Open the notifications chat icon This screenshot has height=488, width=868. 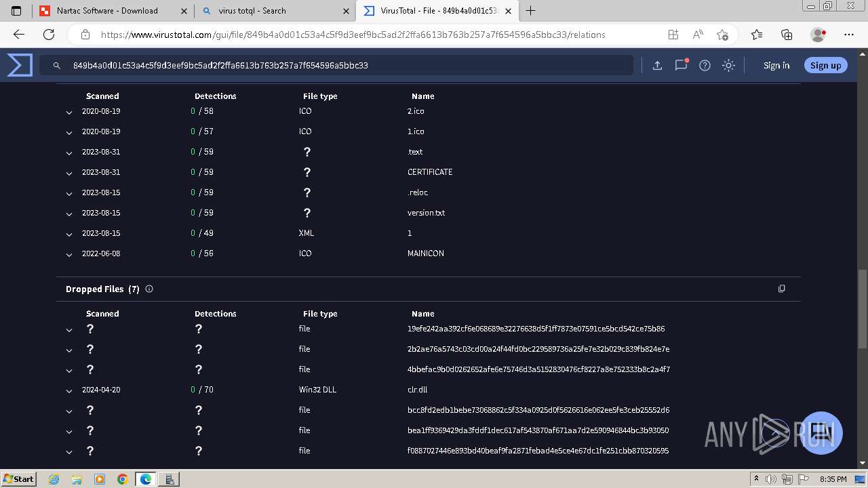click(x=681, y=65)
